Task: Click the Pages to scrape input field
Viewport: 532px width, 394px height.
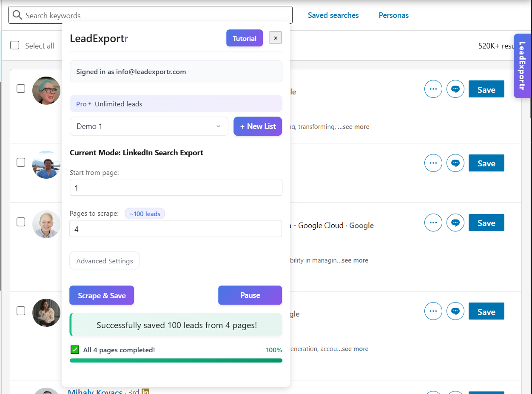Action: (176, 229)
